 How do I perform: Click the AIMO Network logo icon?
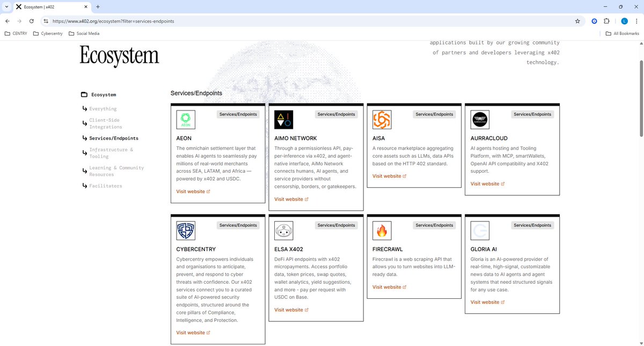click(283, 120)
